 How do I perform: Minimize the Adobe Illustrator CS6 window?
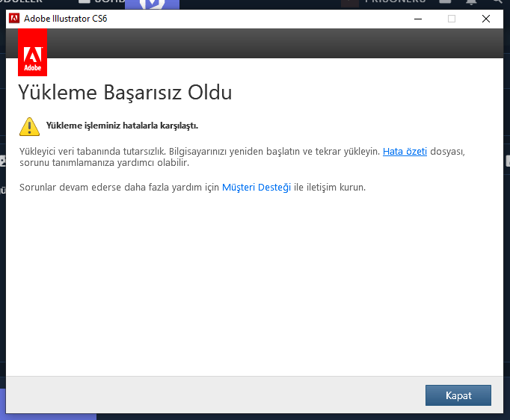click(418, 19)
